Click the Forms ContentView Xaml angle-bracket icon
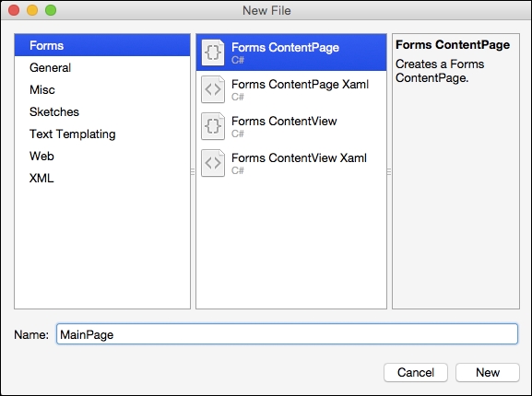Viewport: 532px width, 396px height. click(213, 163)
